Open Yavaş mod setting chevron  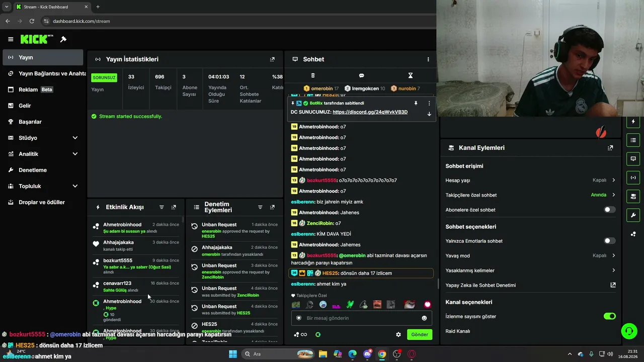[x=613, y=255]
